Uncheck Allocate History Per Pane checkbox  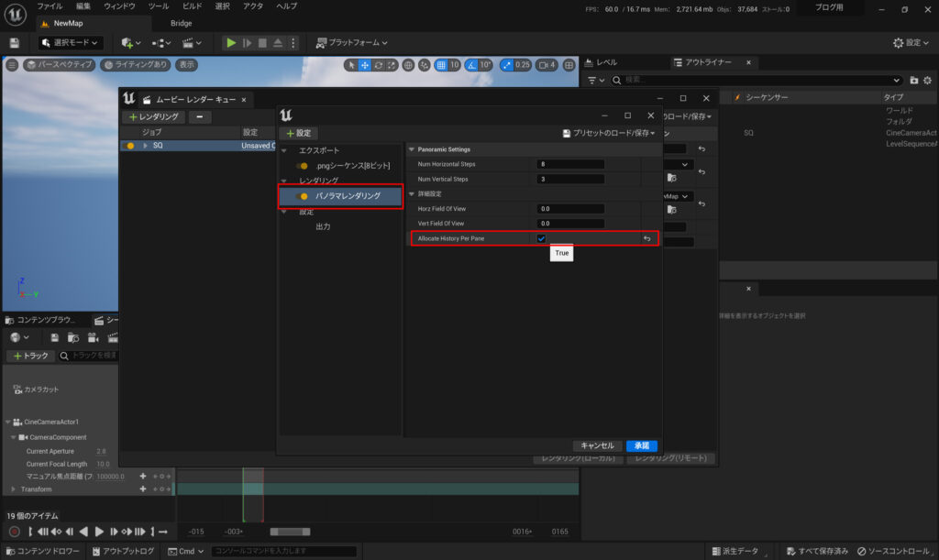tap(541, 239)
